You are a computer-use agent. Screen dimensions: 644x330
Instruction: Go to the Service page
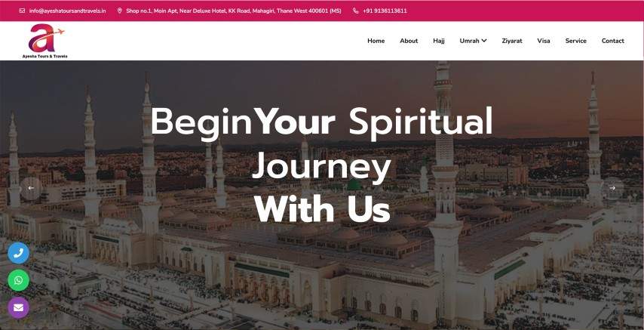576,41
